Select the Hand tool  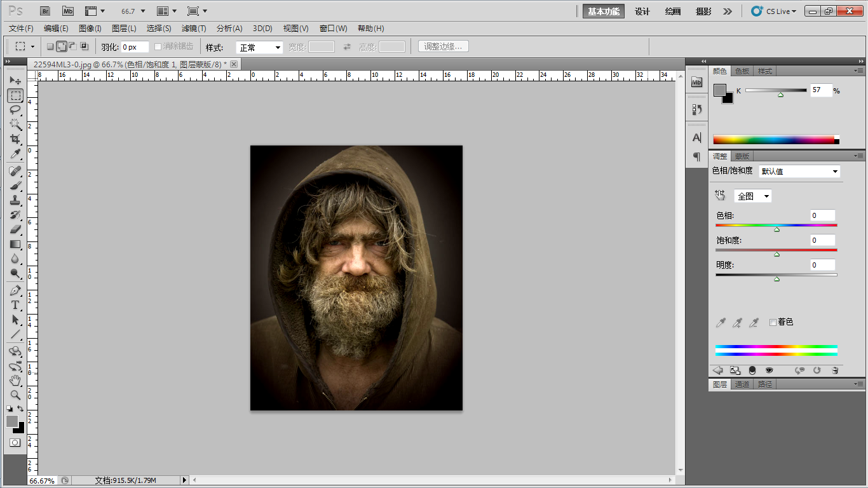point(15,380)
